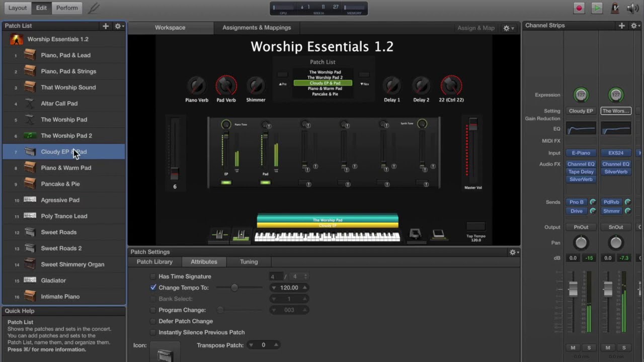Screen dimensions: 644x362
Task: Click the PdRvb send slot
Action: tap(612, 202)
